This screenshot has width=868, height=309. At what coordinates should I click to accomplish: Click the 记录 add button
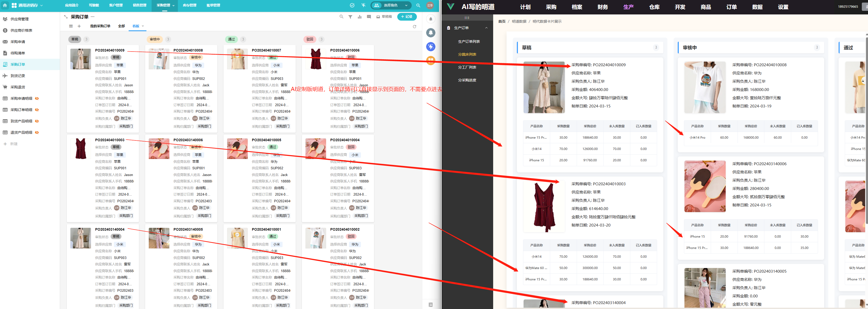407,16
